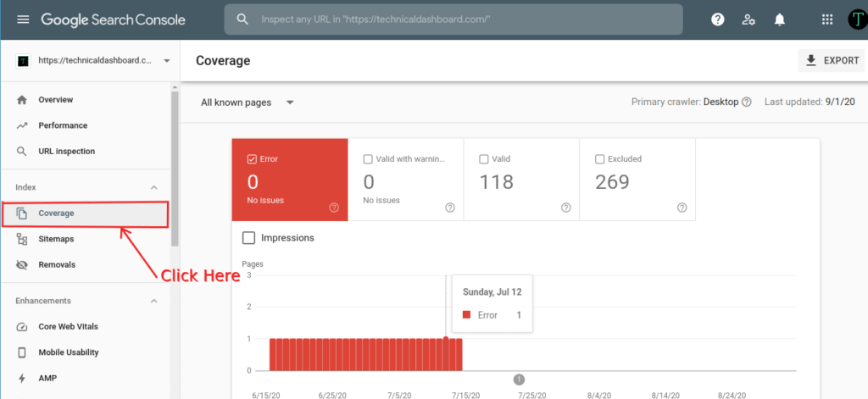This screenshot has height=399, width=868.
Task: Click help icon on Valid card
Action: tap(565, 208)
